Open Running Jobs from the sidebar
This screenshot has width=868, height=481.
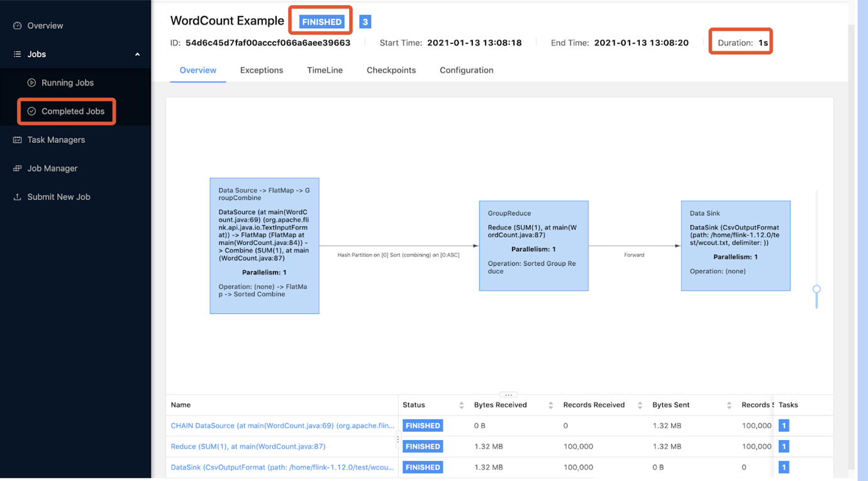pos(67,82)
